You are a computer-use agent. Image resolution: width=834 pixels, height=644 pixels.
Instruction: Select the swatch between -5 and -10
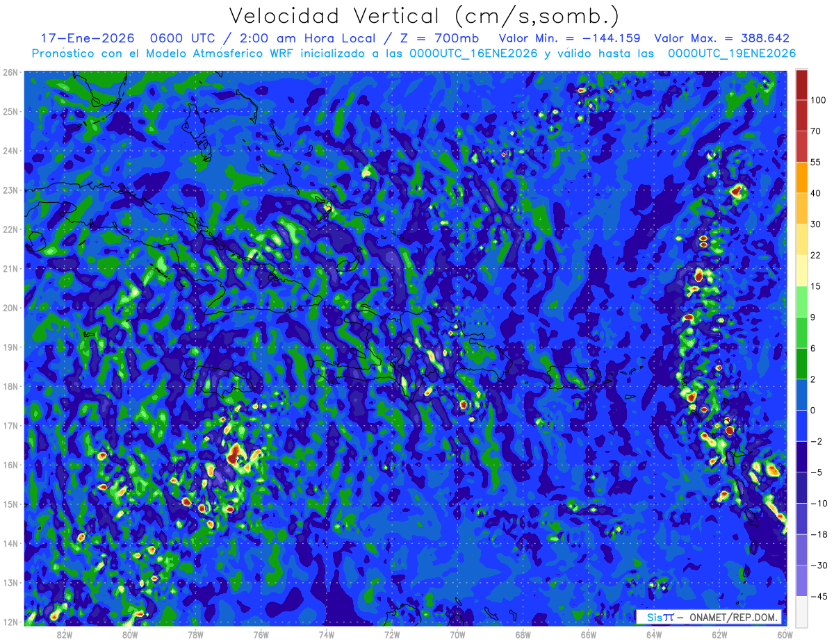[x=801, y=486]
